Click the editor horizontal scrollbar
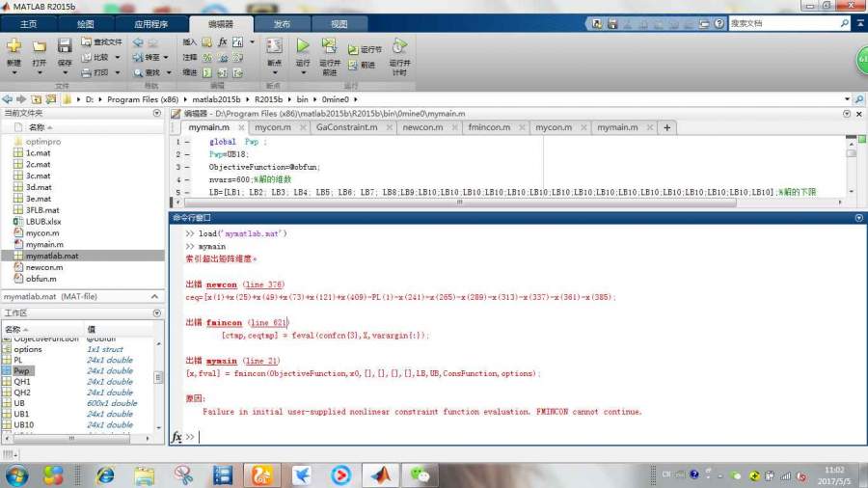Screen dimensions: 868x488 459,203
